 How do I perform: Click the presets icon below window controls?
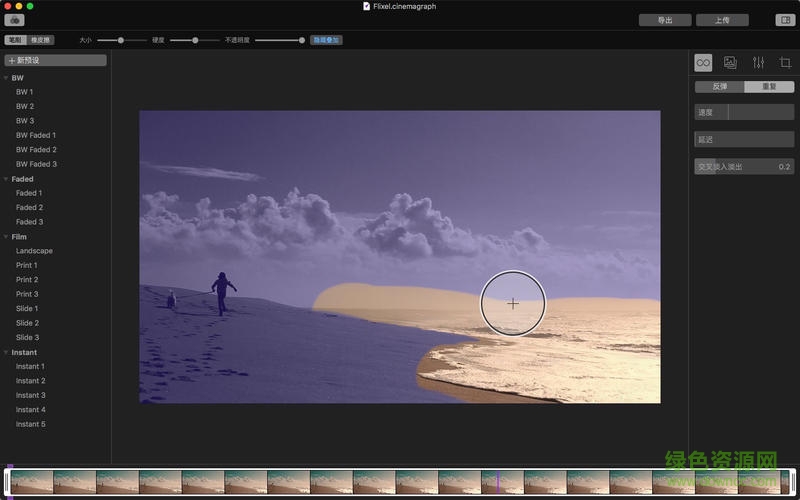click(x=15, y=20)
